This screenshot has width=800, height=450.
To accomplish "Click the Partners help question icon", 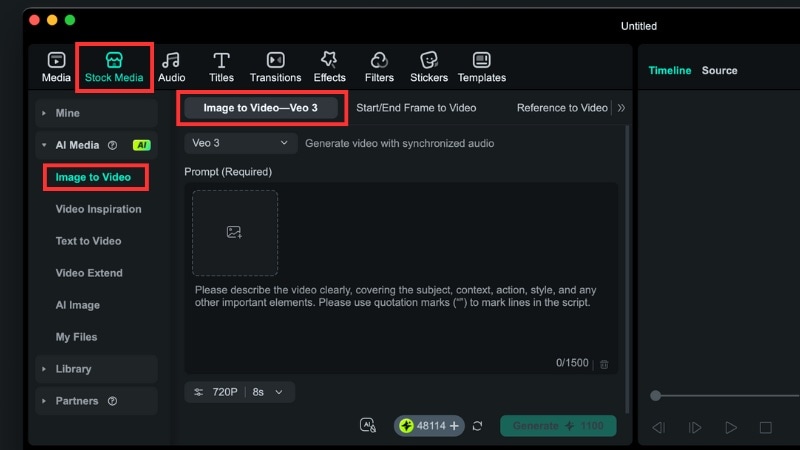I will pos(112,401).
